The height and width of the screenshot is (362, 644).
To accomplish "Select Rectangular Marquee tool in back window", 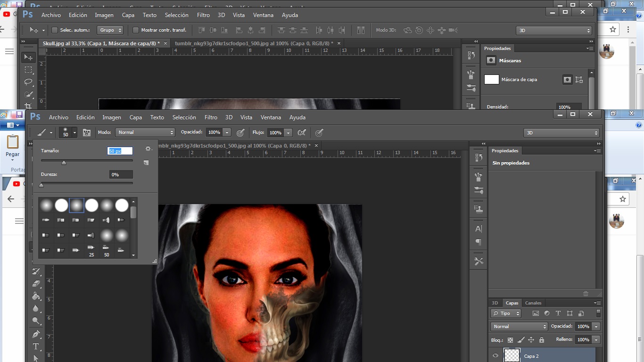I will 29,70.
